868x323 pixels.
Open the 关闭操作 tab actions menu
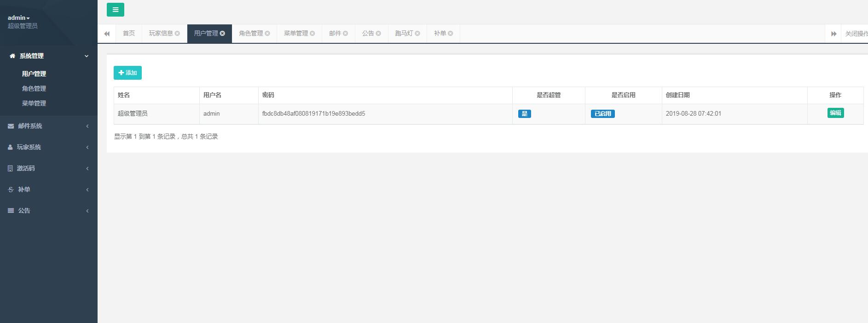(x=856, y=34)
